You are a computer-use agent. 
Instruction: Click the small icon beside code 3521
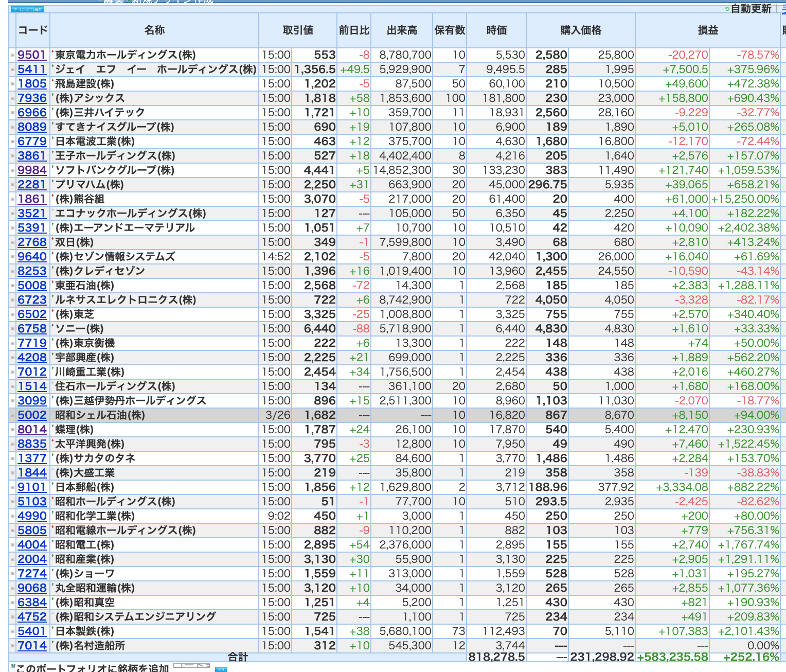[13, 214]
